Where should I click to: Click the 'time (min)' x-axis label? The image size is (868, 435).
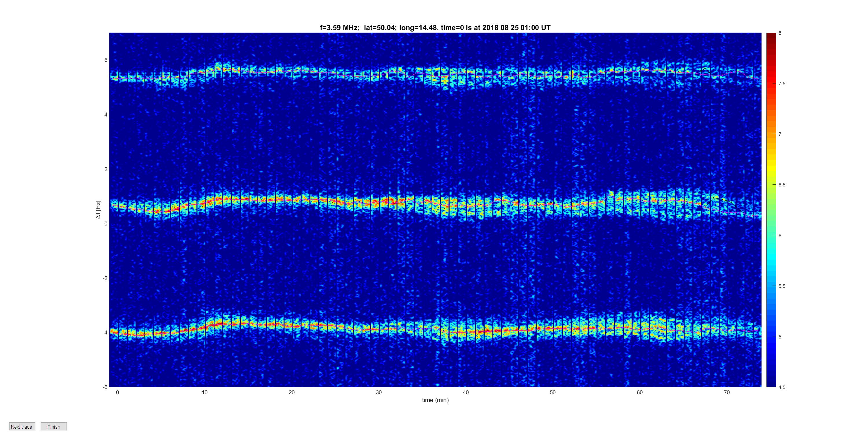click(x=435, y=400)
